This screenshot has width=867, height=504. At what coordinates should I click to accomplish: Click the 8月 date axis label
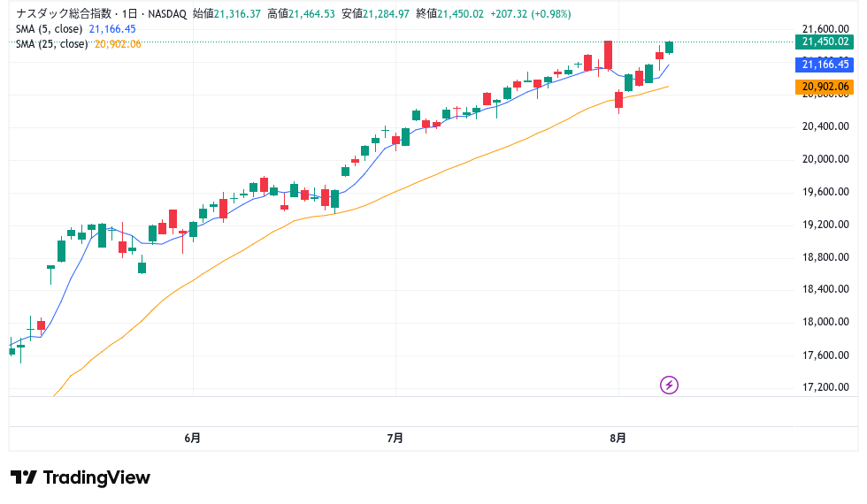point(618,439)
